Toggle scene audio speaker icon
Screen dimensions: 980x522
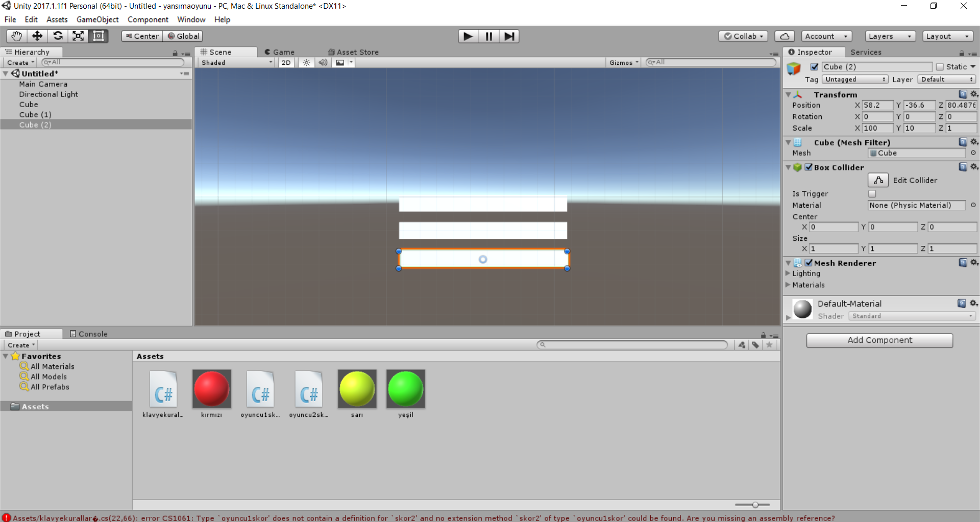323,63
